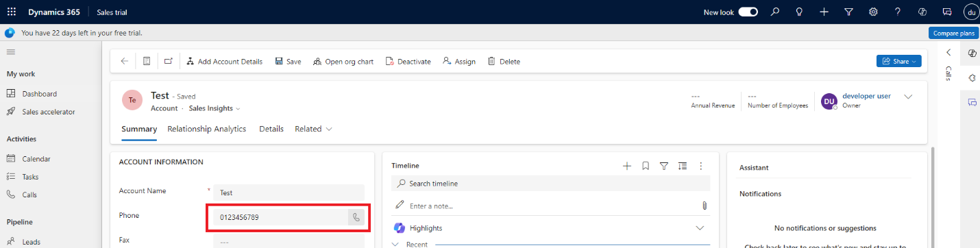Click Open org chart

tap(343, 61)
